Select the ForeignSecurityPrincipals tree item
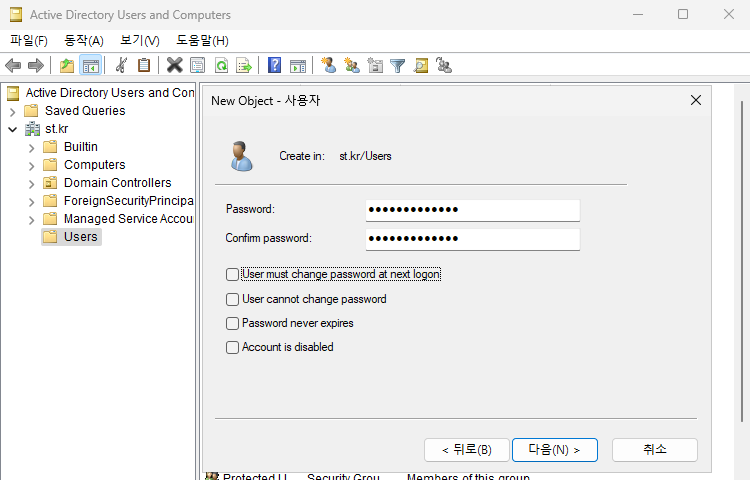Image resolution: width=750 pixels, height=480 pixels. click(x=128, y=201)
